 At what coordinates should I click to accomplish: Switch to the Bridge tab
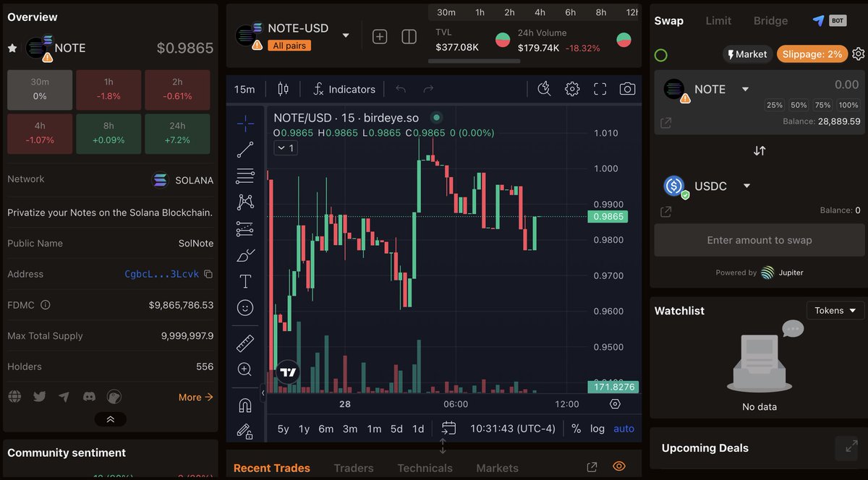[770, 21]
